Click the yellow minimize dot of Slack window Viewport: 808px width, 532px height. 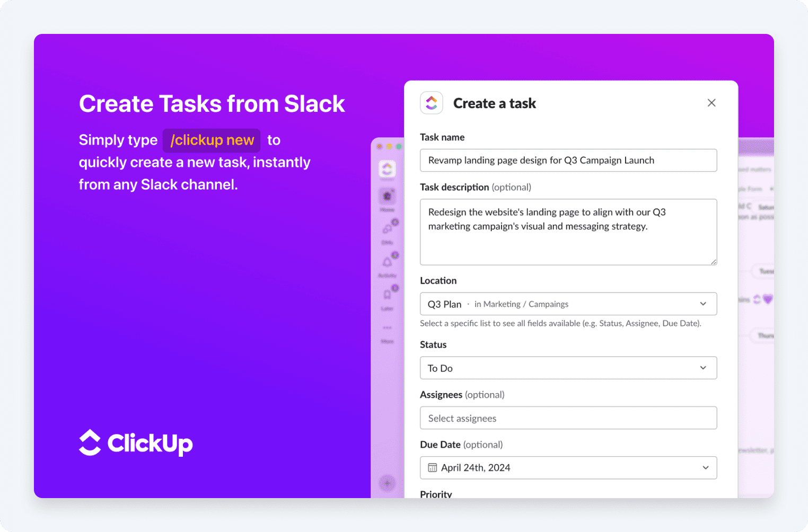click(x=389, y=146)
